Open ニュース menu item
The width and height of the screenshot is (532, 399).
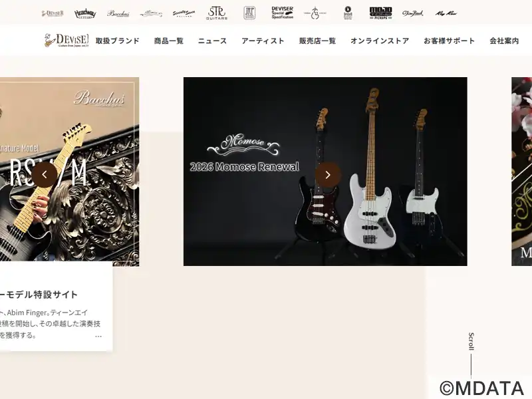212,41
